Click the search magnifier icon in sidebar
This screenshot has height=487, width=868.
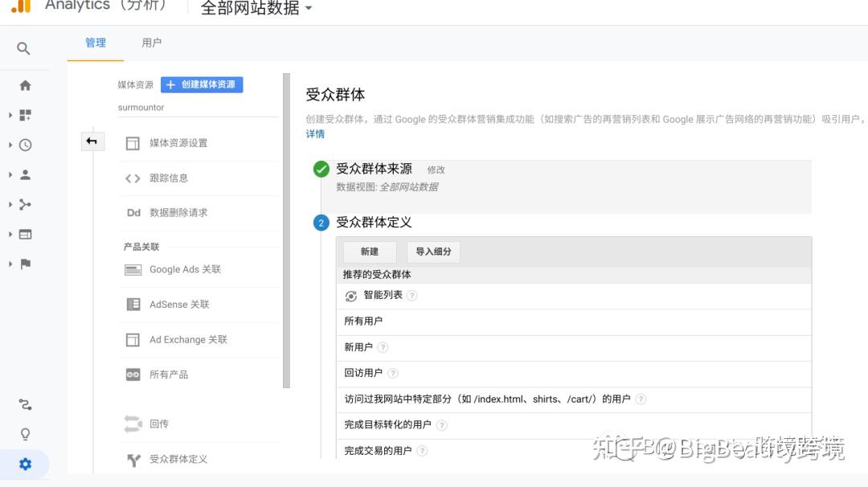click(23, 49)
